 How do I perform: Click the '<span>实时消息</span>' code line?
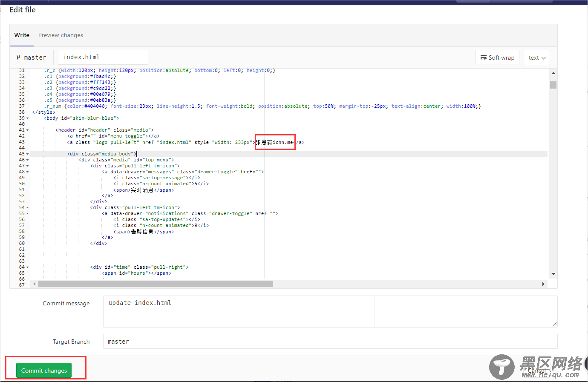144,190
